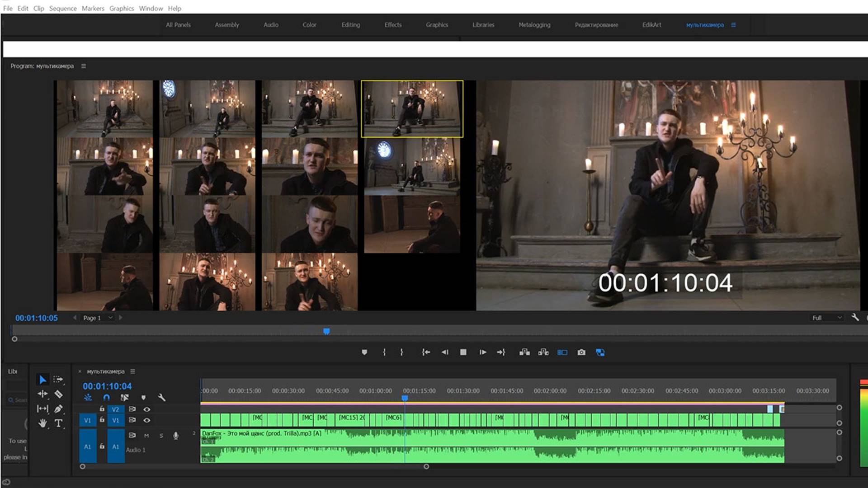868x488 pixels.
Task: Toggle the lock on track V1
Action: (102, 420)
